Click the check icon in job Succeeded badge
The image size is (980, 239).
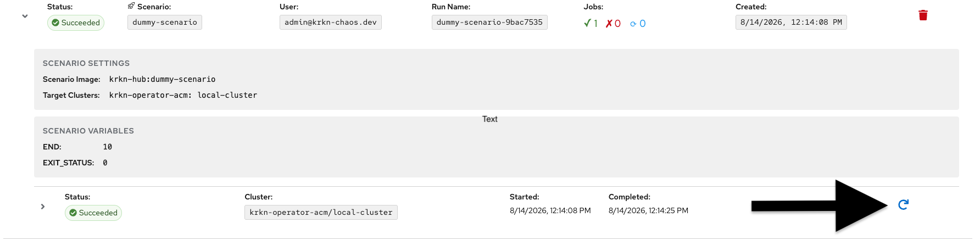tap(73, 213)
